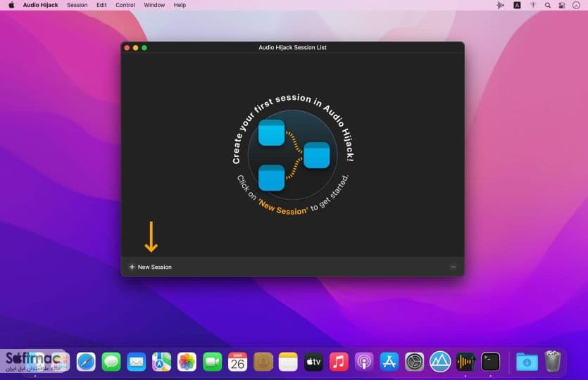Click Audio Hijack icon in the Dock
This screenshot has width=588, height=380.
465,362
